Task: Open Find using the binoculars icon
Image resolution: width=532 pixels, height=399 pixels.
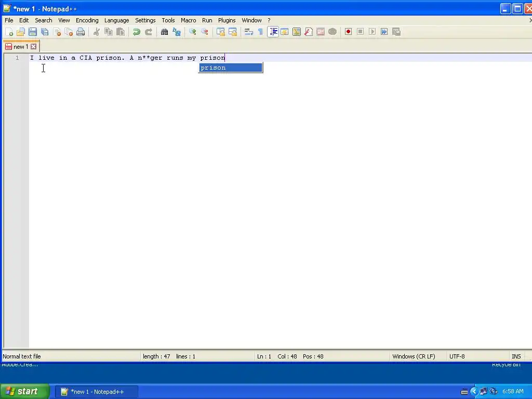Action: [165, 32]
